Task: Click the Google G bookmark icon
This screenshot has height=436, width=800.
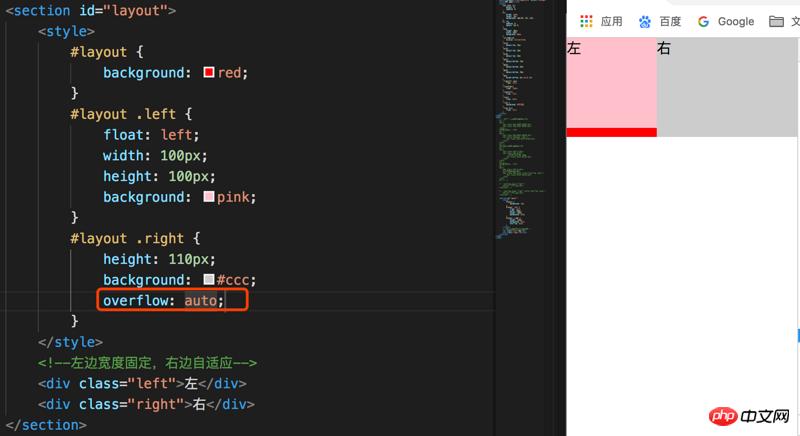Action: pyautogui.click(x=704, y=21)
